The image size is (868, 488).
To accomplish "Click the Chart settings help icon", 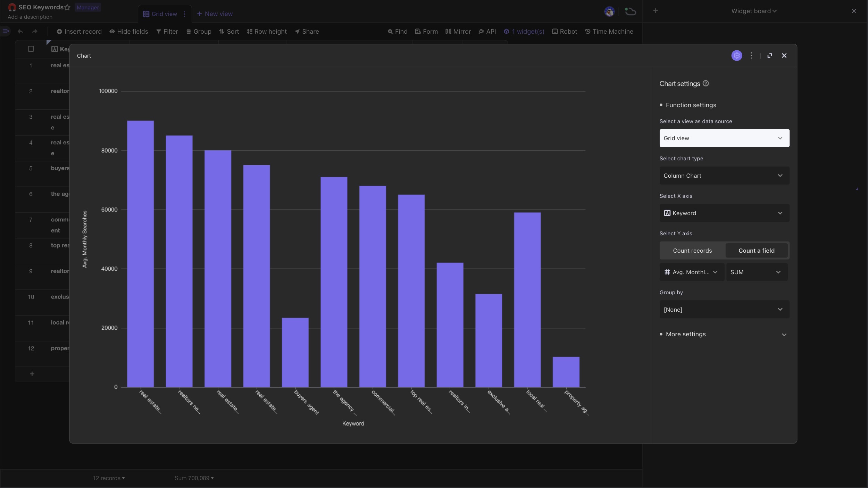I will [x=706, y=83].
